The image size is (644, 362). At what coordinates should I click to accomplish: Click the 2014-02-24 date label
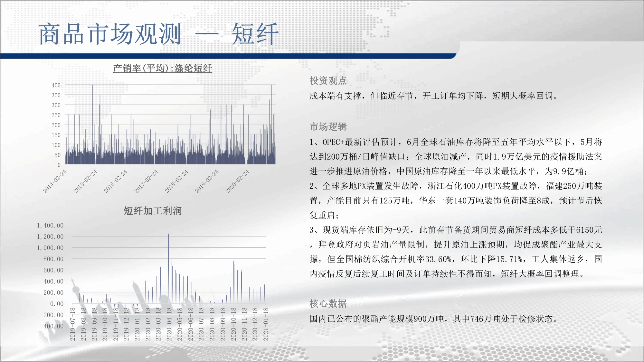55,181
